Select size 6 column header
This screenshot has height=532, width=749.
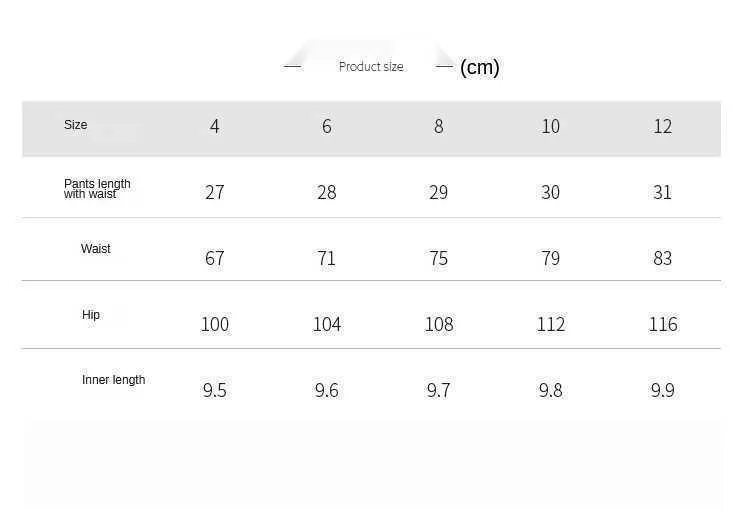327,127
